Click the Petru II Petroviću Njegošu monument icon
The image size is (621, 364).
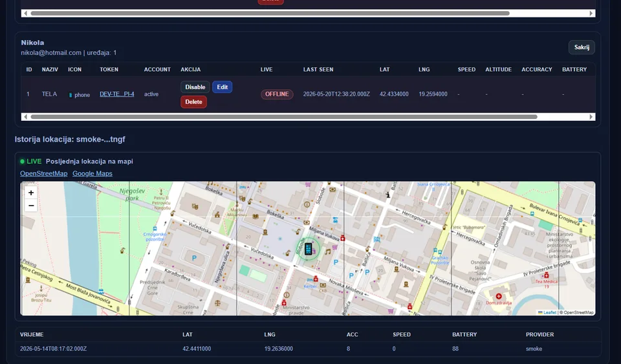[x=161, y=191]
